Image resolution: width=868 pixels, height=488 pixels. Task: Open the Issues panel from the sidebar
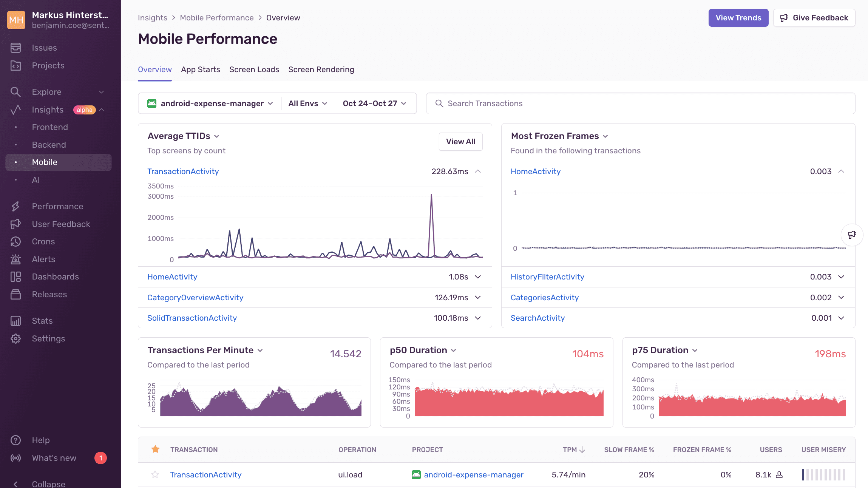(x=44, y=48)
